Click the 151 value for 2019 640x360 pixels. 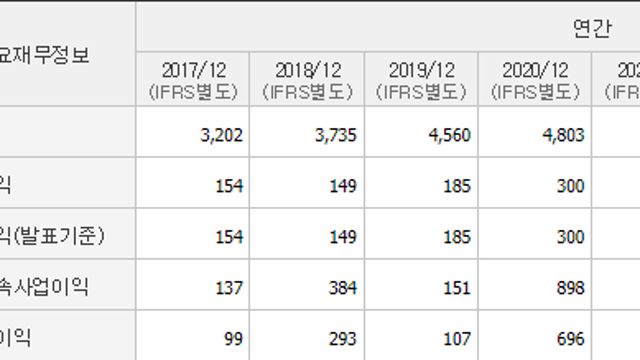457,288
